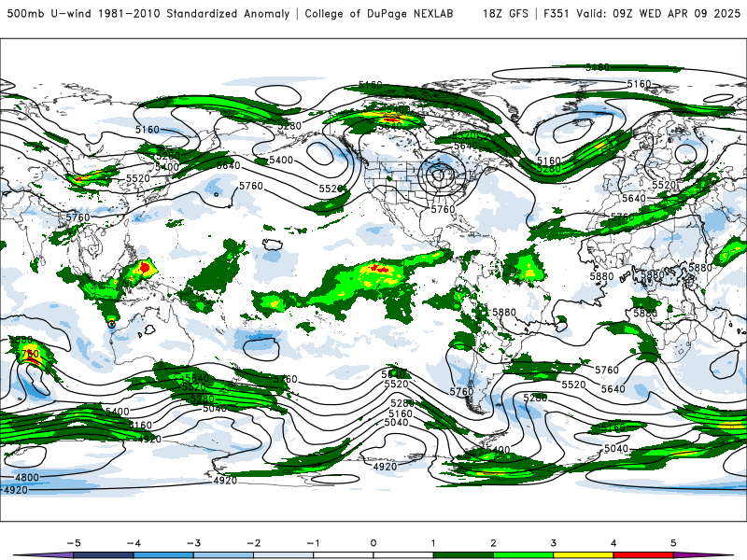Click the red colorbar segment between 4 and 5
This screenshot has height=560, width=747.
click(643, 555)
